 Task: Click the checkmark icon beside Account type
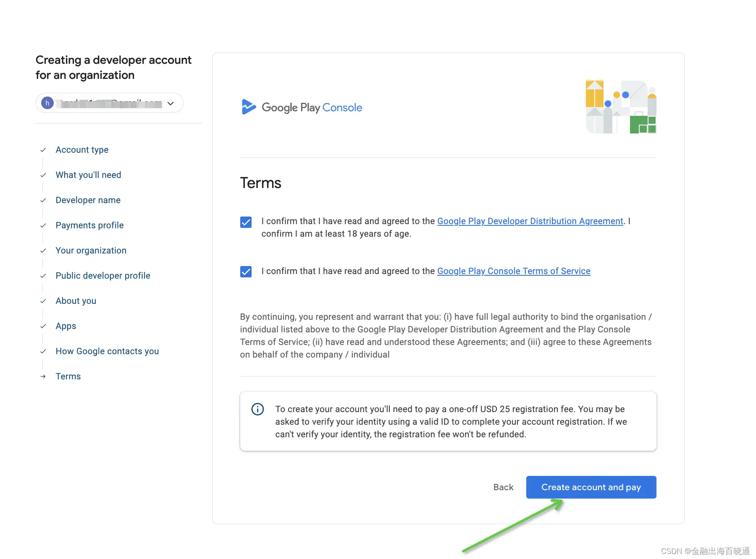click(x=43, y=150)
